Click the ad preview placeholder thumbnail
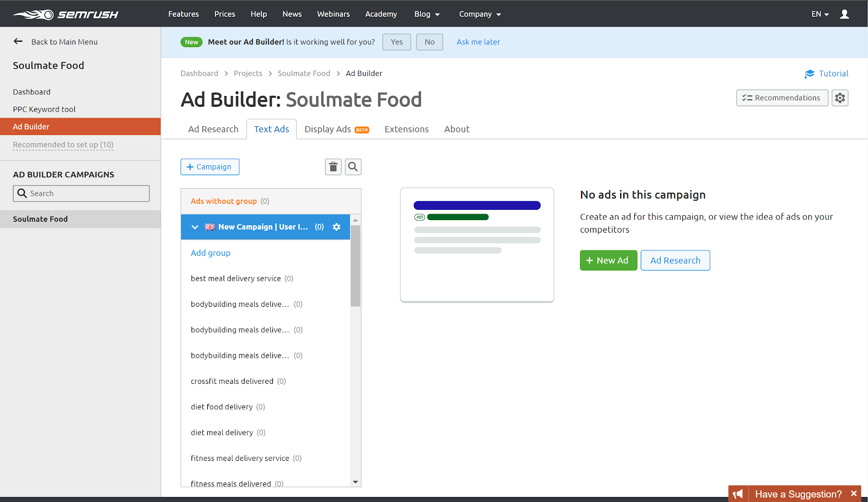Screen dimensions: 868x502 pyautogui.click(x=477, y=245)
